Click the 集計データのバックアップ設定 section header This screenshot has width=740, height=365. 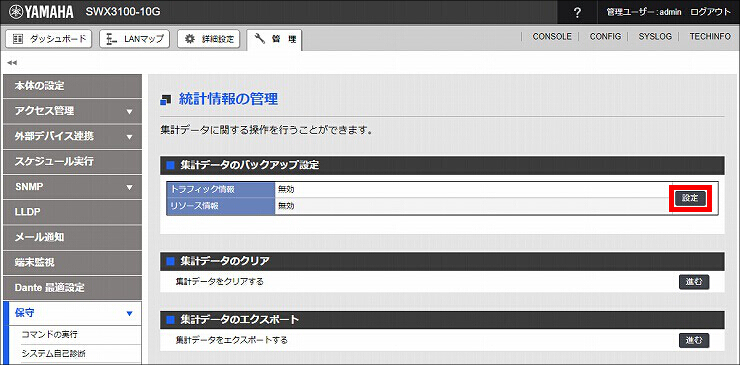click(442, 166)
